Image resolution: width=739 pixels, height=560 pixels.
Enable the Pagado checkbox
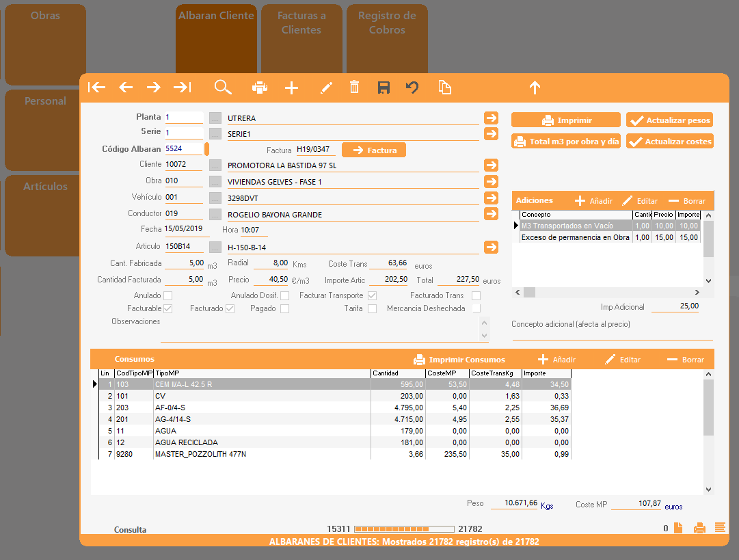tap(284, 308)
